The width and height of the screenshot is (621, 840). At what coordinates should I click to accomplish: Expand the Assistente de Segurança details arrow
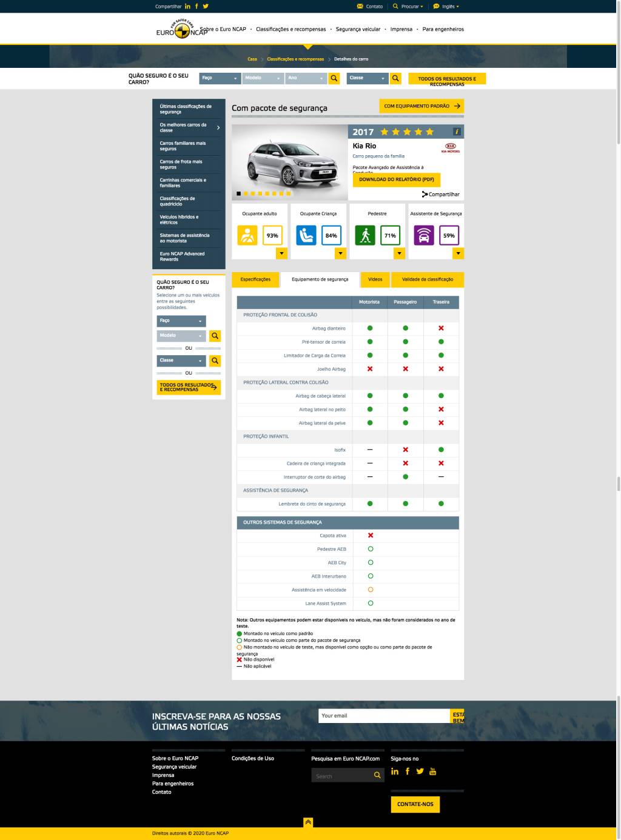coord(458,253)
